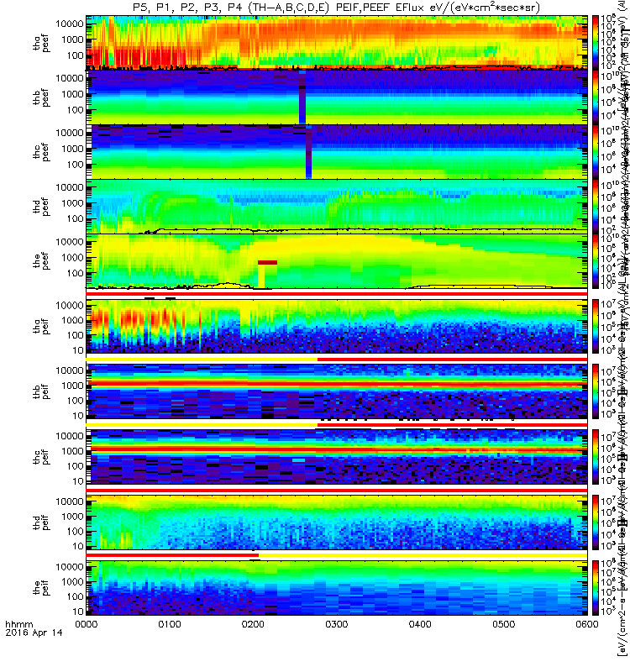Click the "thb peef" panel label
Screen dimensions: 630x672
point(41,97)
